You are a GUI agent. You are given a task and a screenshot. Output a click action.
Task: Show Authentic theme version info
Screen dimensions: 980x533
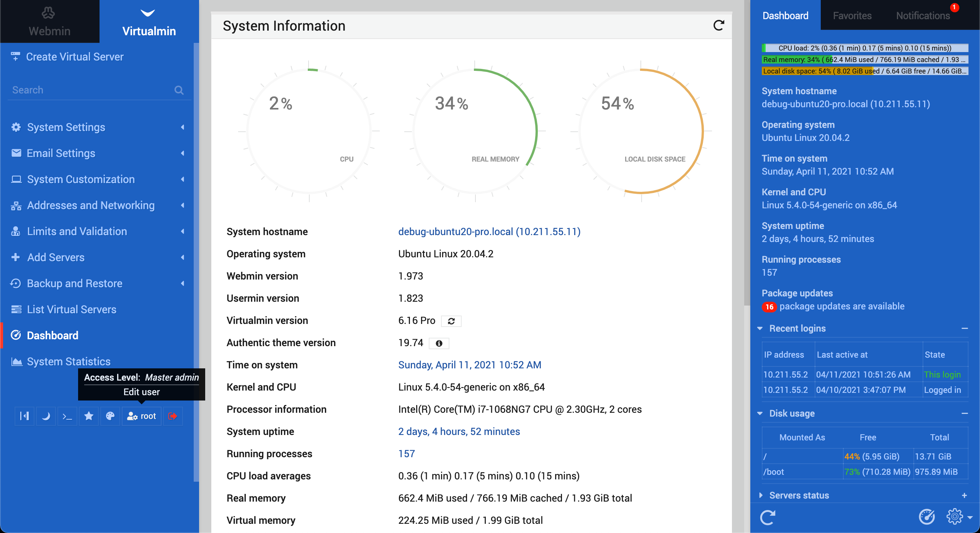pyautogui.click(x=439, y=343)
